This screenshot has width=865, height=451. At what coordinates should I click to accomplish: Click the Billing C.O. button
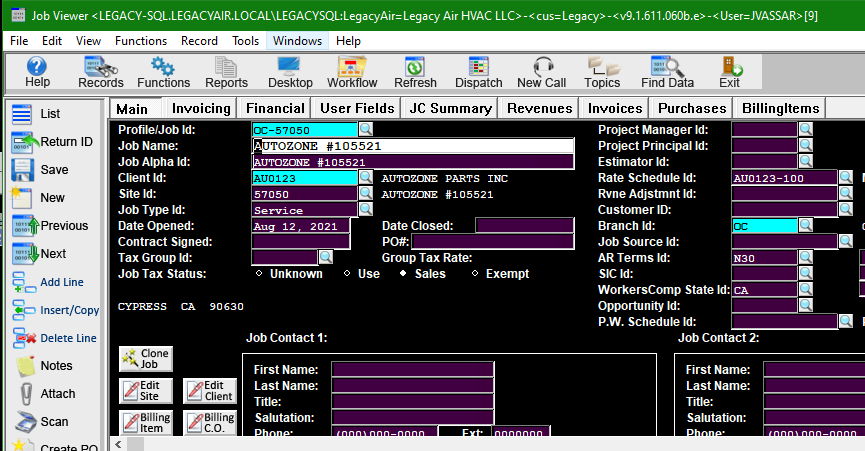coord(210,423)
